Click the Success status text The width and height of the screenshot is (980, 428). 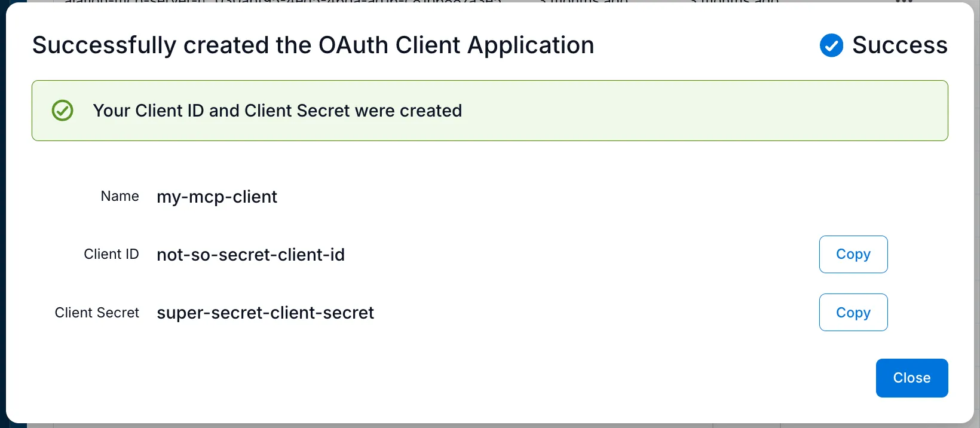click(x=900, y=45)
